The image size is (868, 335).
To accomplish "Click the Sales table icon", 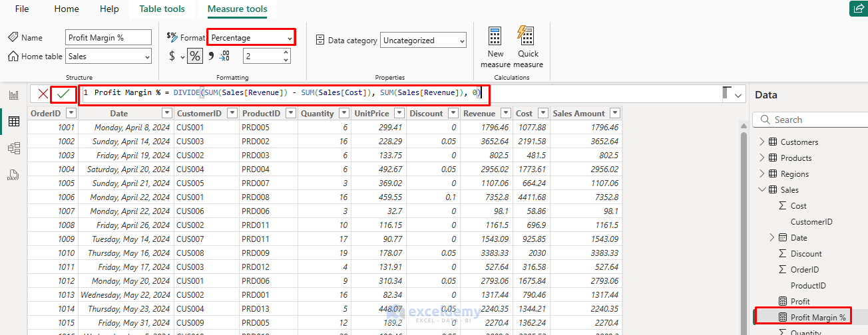I will (773, 189).
